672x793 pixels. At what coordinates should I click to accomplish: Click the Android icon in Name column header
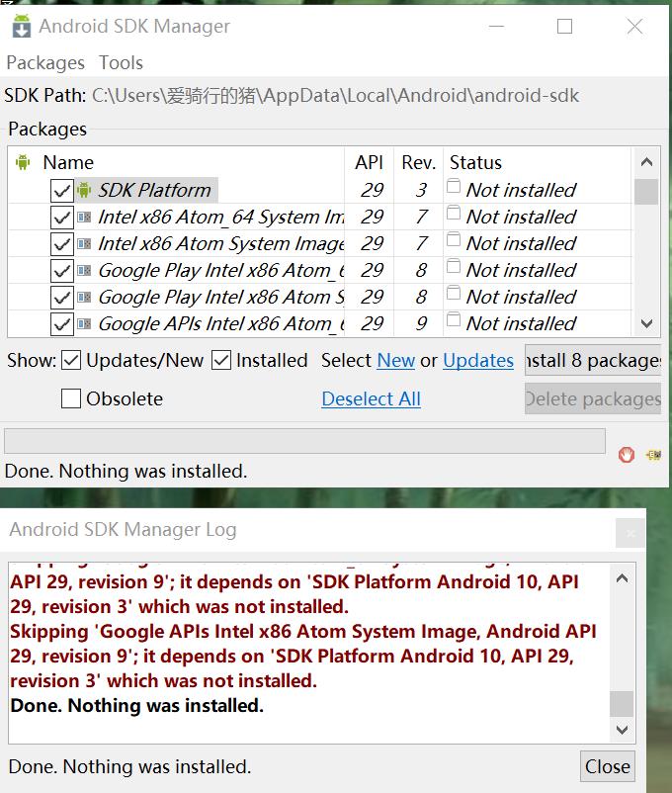pos(23,162)
